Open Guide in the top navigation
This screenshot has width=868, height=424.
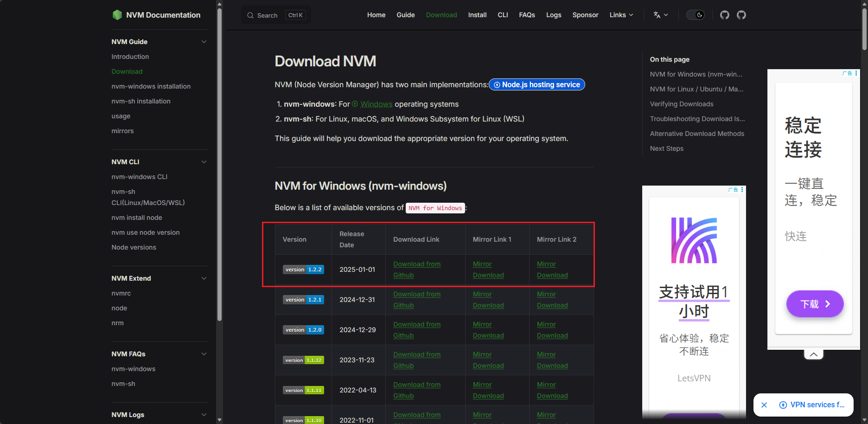406,15
